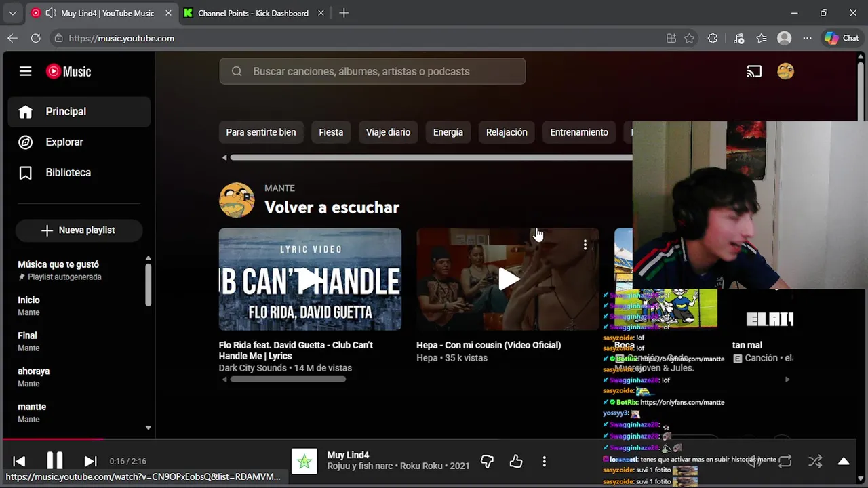Open the Copilot Chat button

tap(842, 39)
